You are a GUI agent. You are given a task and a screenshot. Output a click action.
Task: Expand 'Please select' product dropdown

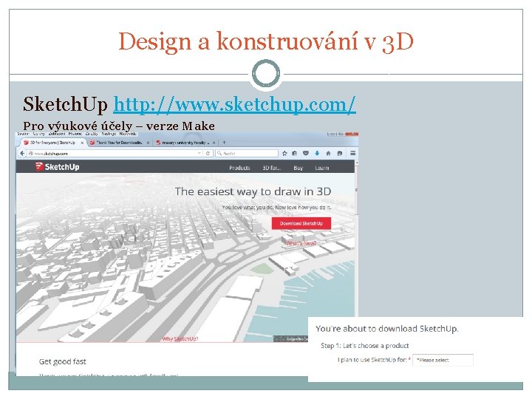(x=443, y=360)
